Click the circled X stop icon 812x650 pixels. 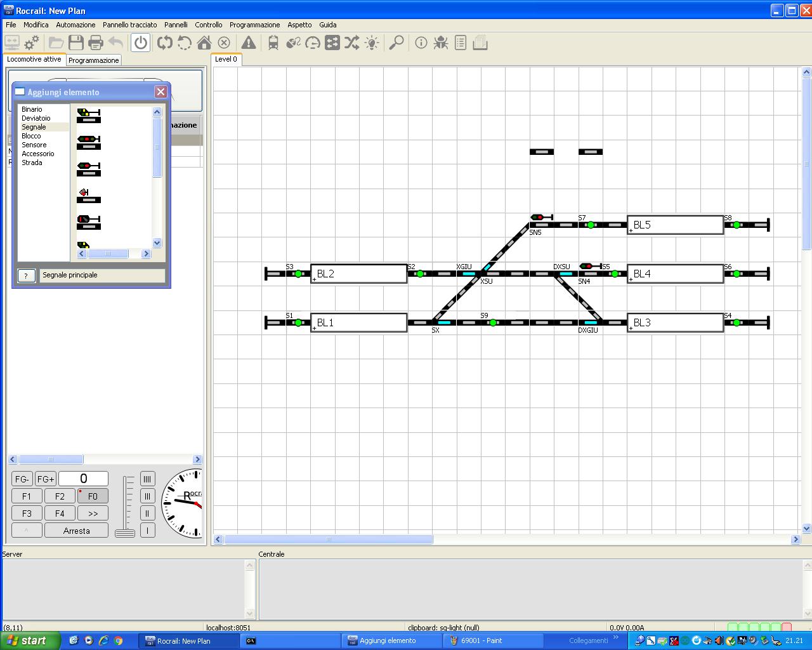tap(224, 43)
